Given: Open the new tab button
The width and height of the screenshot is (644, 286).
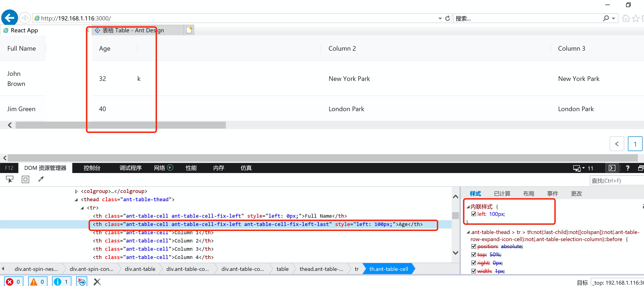Looking at the screenshot, I should [x=189, y=30].
